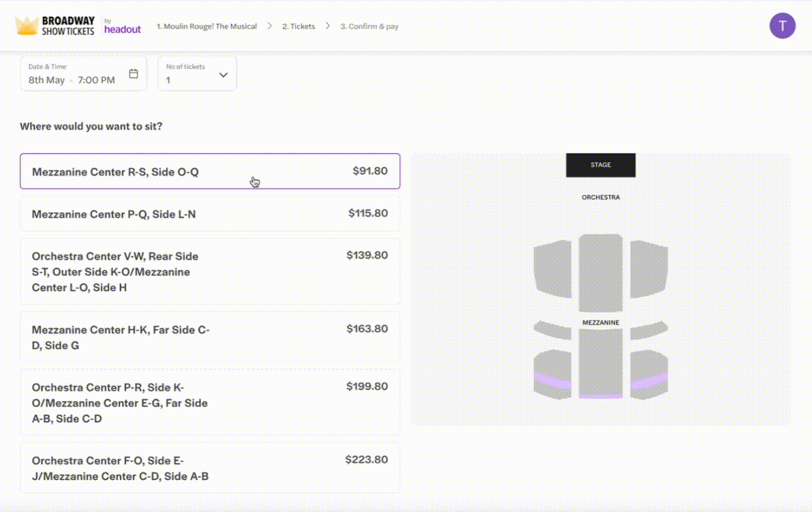Click the calendar icon in date field
The height and width of the screenshot is (512, 812).
pos(134,74)
